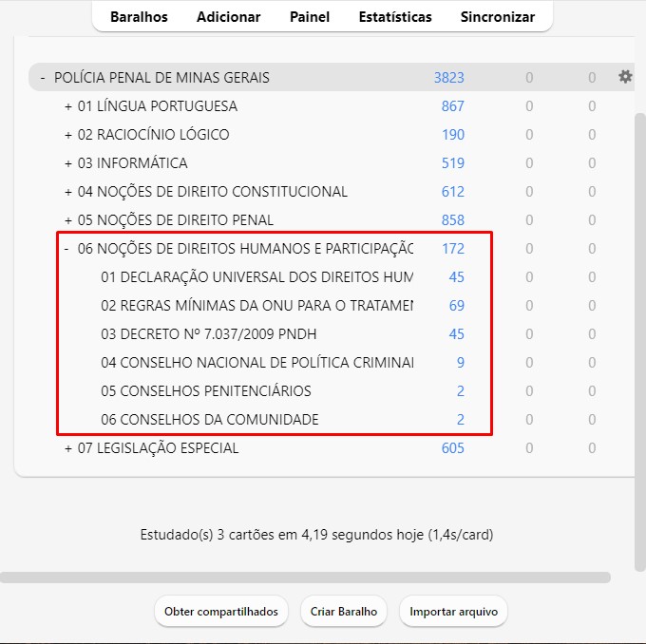The height and width of the screenshot is (644, 646).
Task: Open the Estatísticas tab
Action: [x=395, y=17]
